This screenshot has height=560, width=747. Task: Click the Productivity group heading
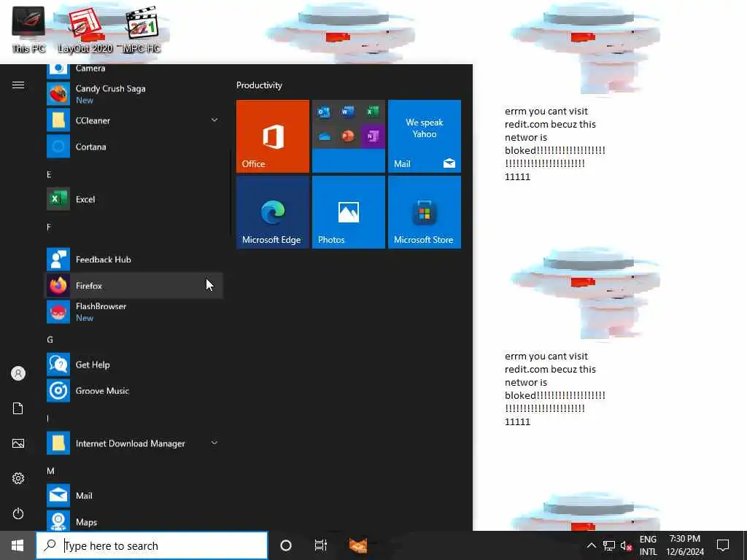[x=259, y=85]
